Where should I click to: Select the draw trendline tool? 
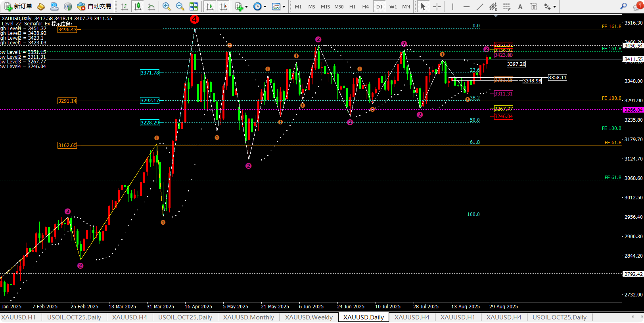(x=480, y=6)
